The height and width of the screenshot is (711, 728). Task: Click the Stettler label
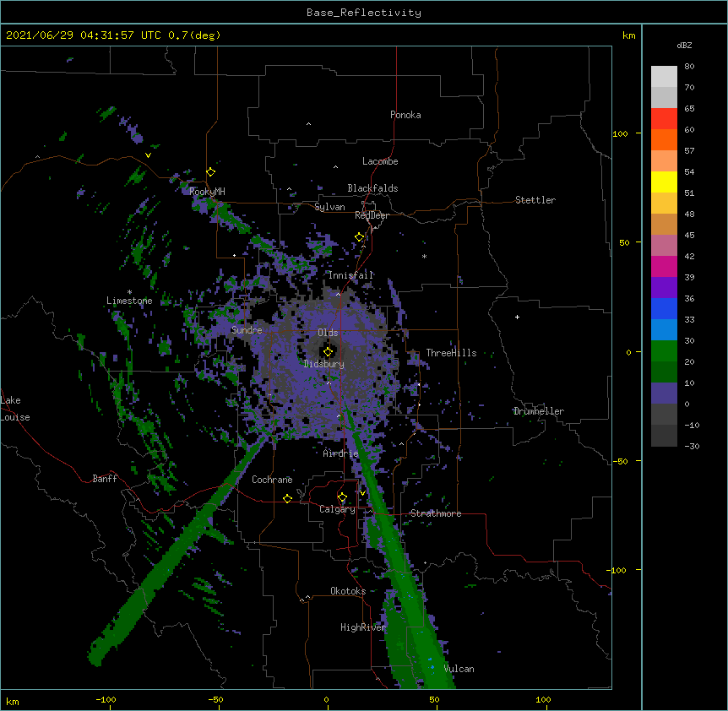[535, 200]
